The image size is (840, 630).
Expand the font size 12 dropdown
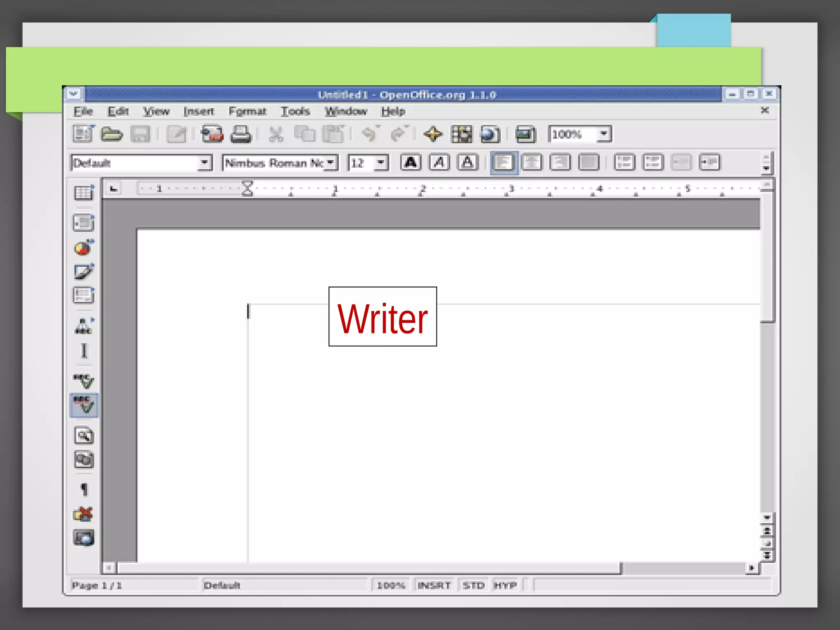(381, 163)
